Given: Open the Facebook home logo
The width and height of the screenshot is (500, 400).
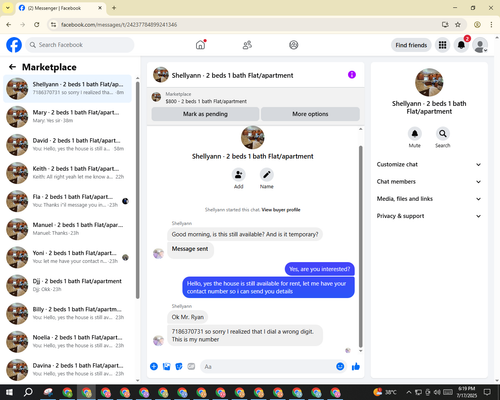Looking at the screenshot, I should click(x=14, y=45).
